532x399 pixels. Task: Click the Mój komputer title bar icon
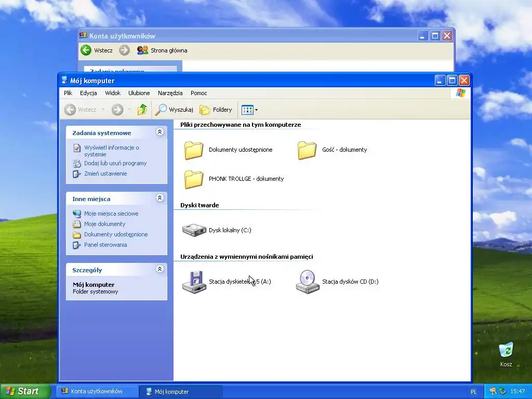tap(64, 81)
